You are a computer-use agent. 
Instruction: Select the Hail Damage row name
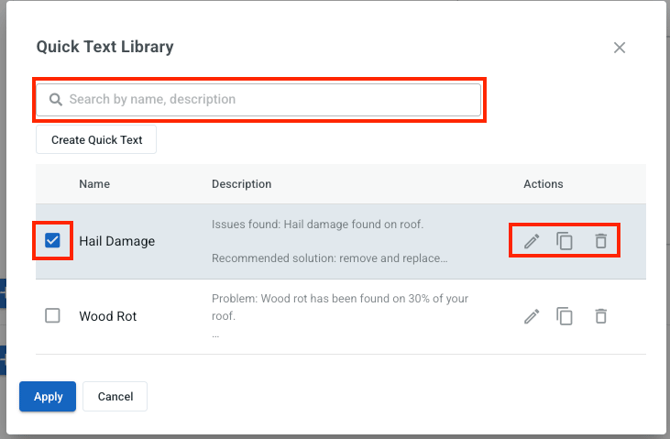pyautogui.click(x=117, y=241)
